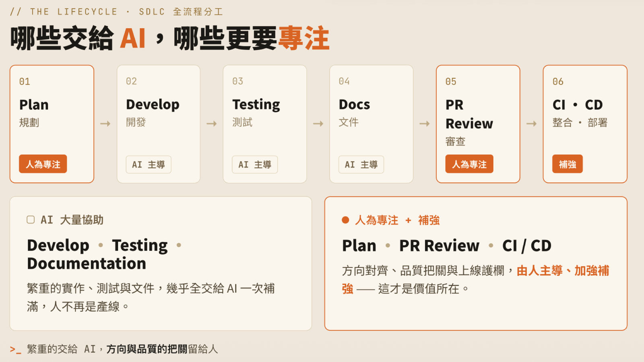644x362 pixels.
Task: Click the 人為專注 badge in the Plan card
Action: [x=43, y=164]
